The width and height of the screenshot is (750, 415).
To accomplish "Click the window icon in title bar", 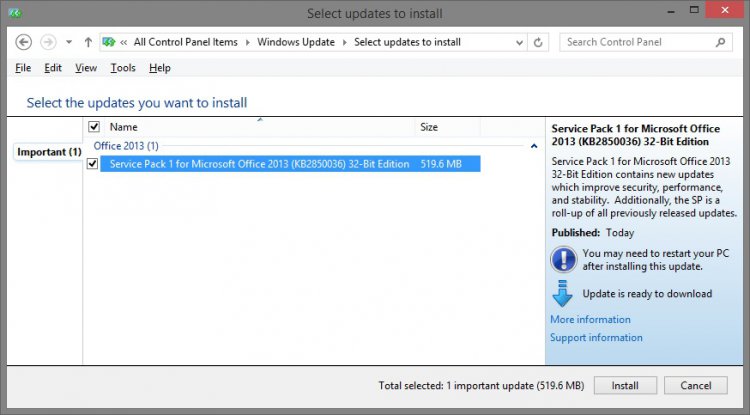I will point(15,13).
